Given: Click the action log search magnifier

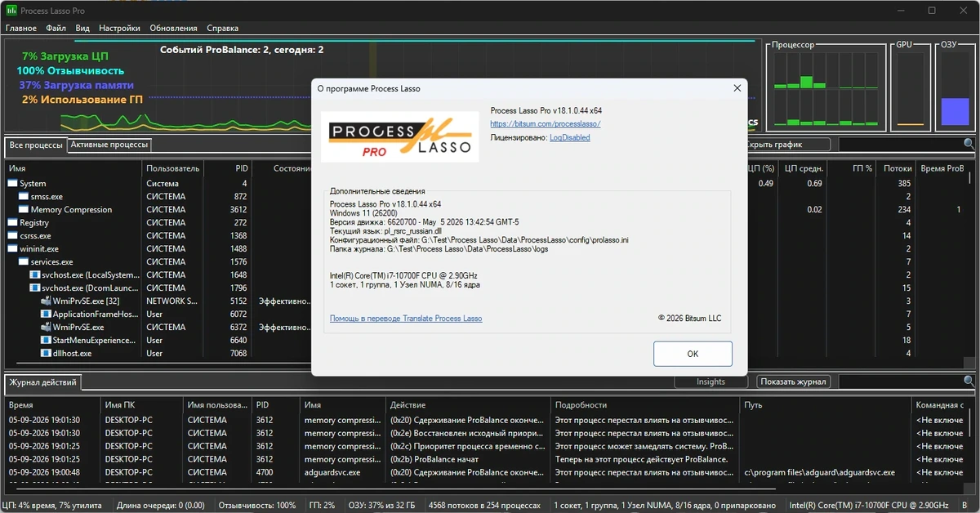Looking at the screenshot, I should tap(969, 381).
